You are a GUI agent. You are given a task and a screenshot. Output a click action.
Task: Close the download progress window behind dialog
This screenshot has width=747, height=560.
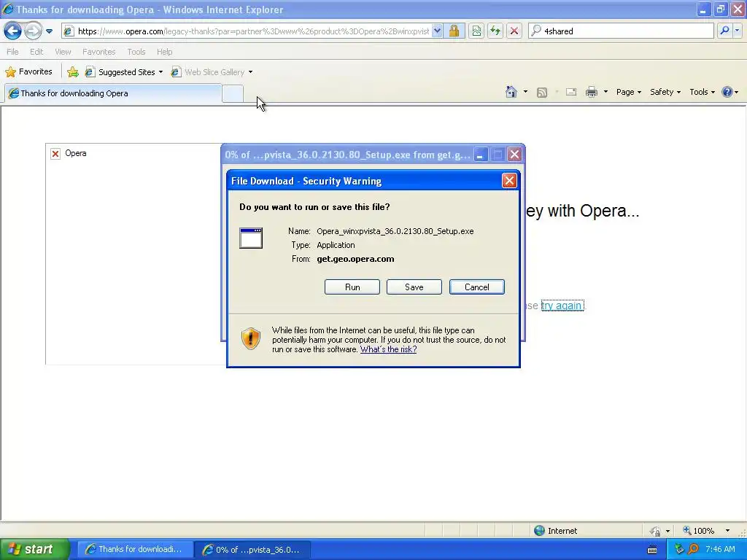514,155
